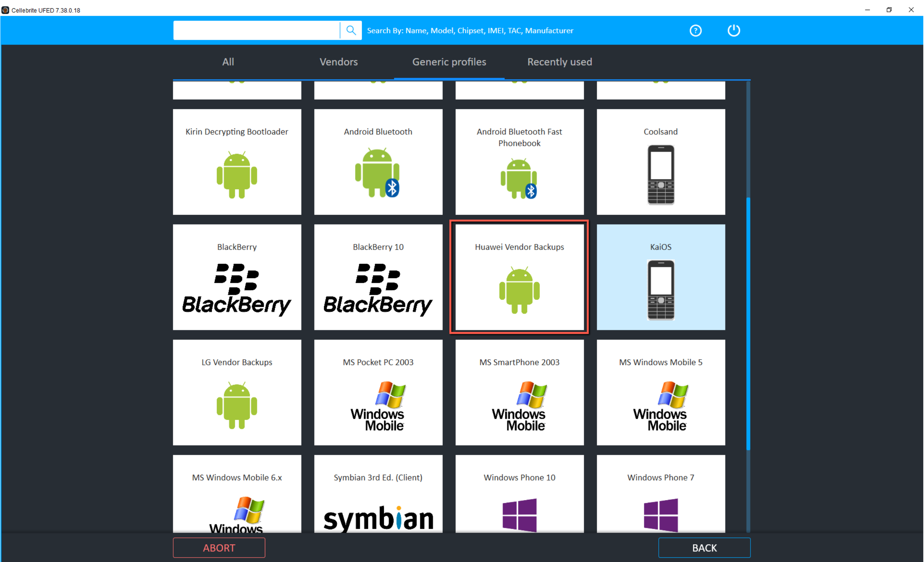Select MS Pocket PC 2003 Windows Mobile logo
The height and width of the screenshot is (562, 924).
[x=378, y=406]
